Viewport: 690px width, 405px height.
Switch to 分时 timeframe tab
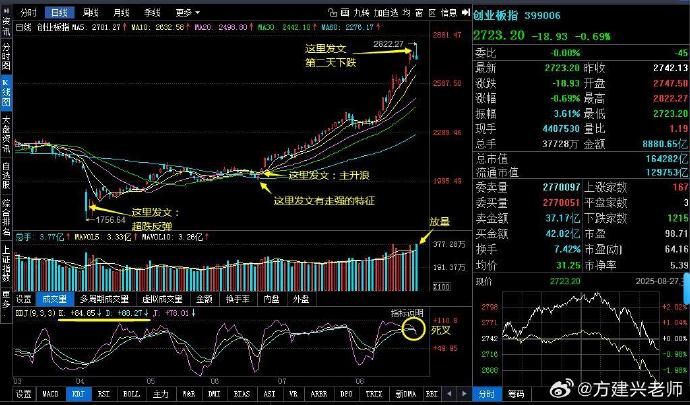click(x=29, y=12)
